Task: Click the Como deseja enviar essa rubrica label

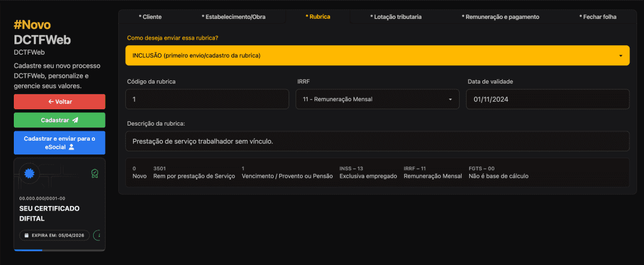Action: coord(172,38)
